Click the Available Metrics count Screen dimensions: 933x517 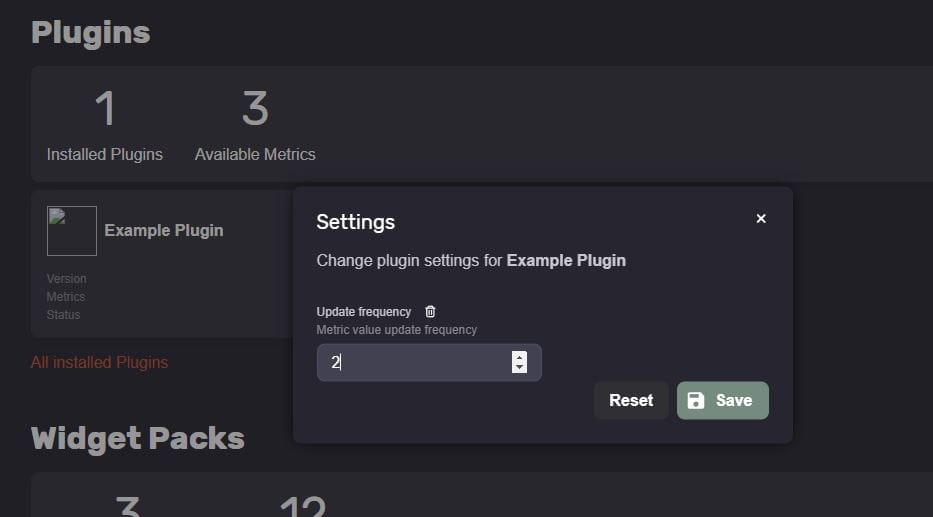[255, 108]
